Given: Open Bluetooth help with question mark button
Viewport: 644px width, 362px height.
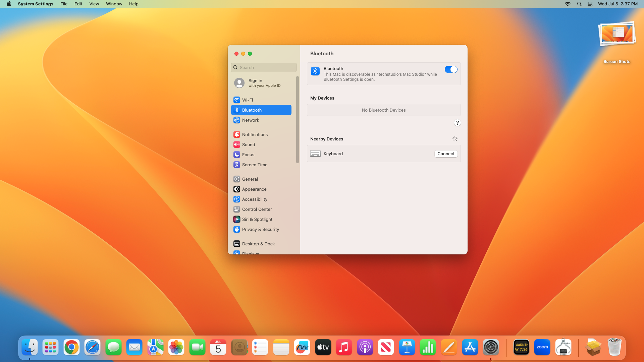Looking at the screenshot, I should 457,123.
